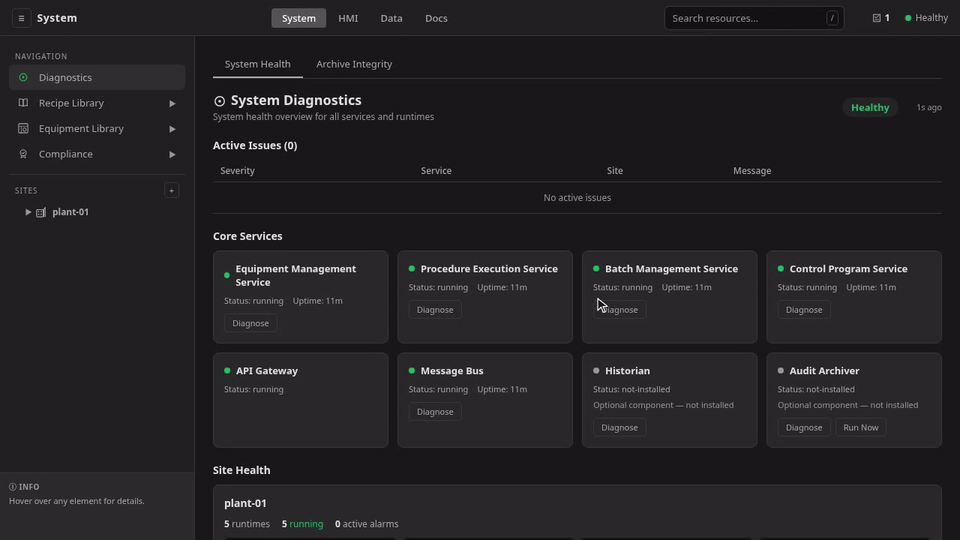Click the Message column header
This screenshot has height=540, width=960.
click(752, 171)
